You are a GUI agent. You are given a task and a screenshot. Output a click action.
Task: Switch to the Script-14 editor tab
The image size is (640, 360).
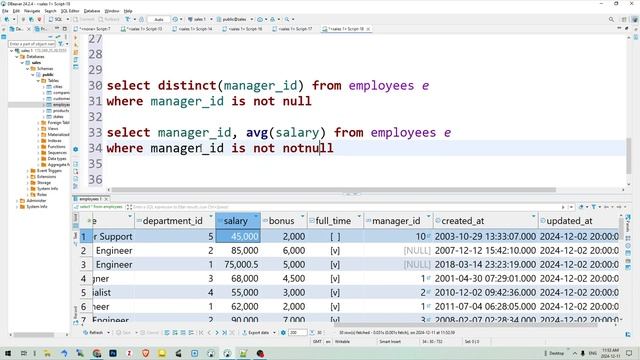[x=192, y=29]
